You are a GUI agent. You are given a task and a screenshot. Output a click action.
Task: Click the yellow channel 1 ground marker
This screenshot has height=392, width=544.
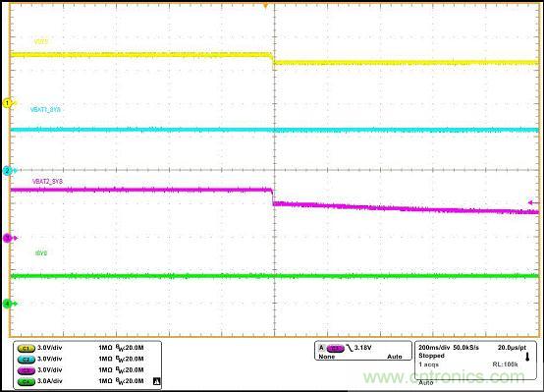[8, 103]
